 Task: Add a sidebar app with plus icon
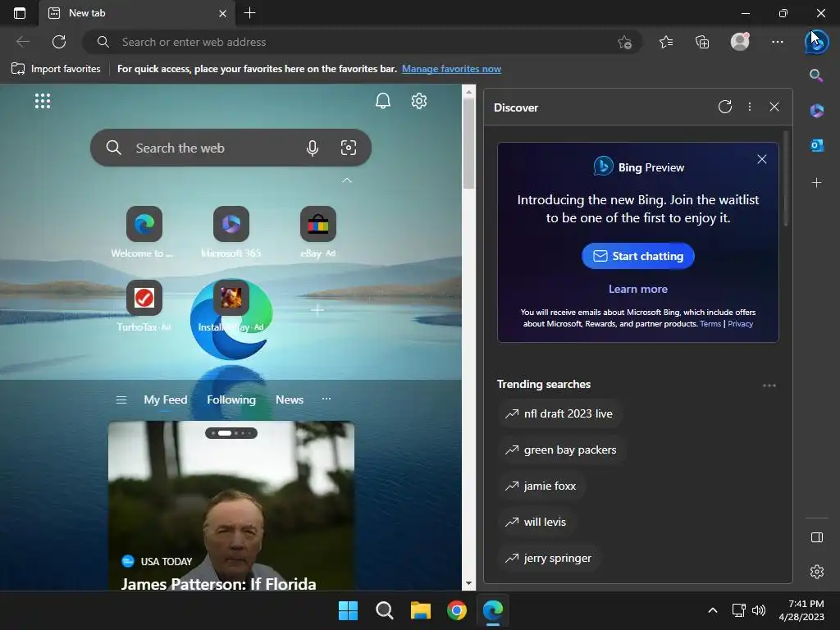(816, 183)
